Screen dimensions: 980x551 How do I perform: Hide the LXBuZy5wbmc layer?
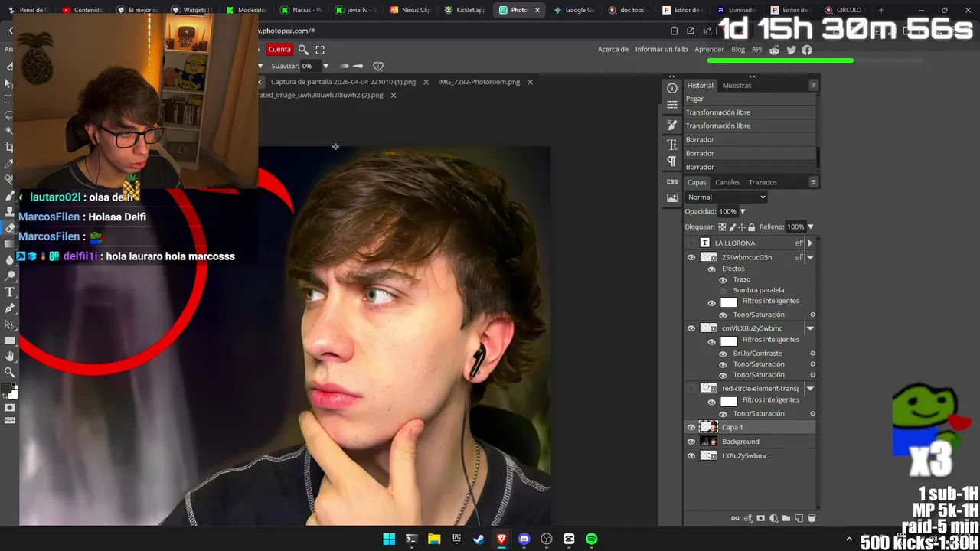[x=691, y=456]
